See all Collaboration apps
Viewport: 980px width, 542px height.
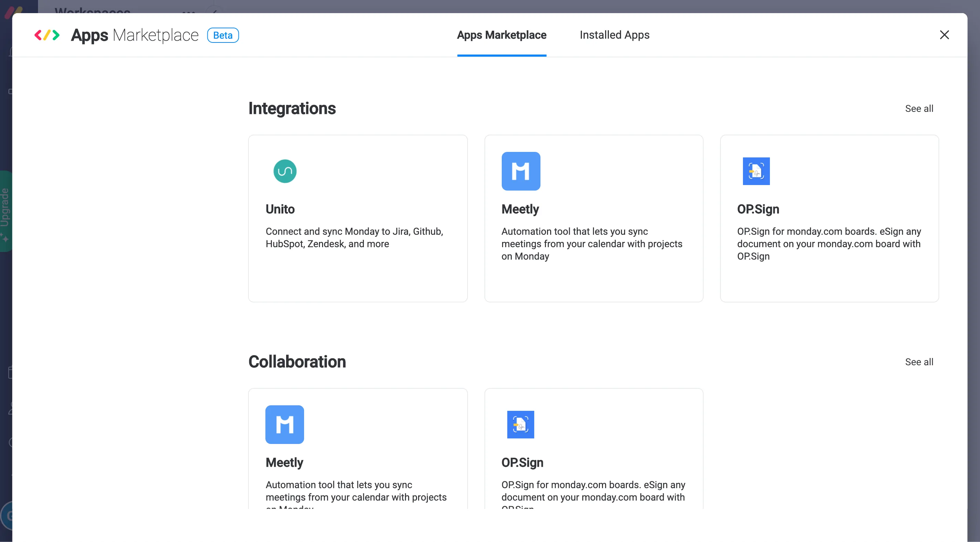click(919, 362)
